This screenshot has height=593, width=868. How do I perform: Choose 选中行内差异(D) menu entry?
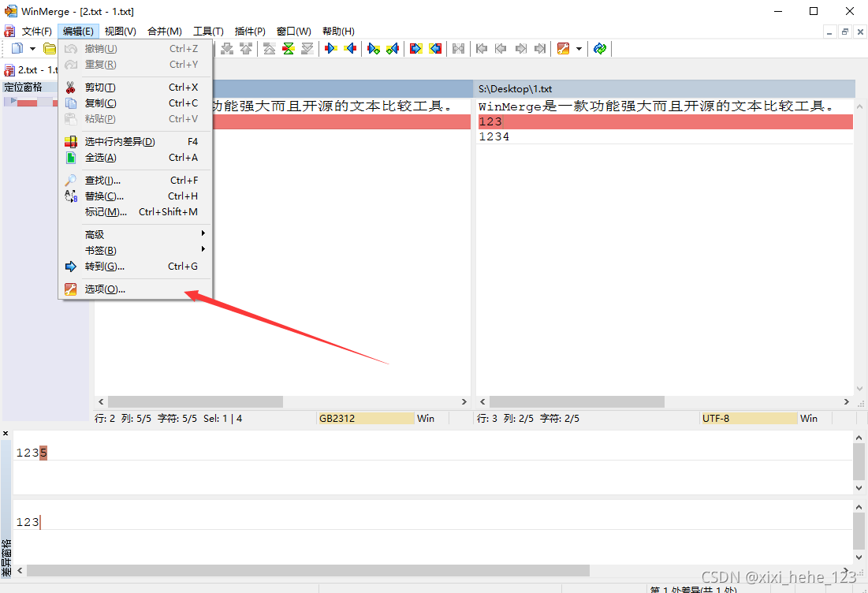135,142
